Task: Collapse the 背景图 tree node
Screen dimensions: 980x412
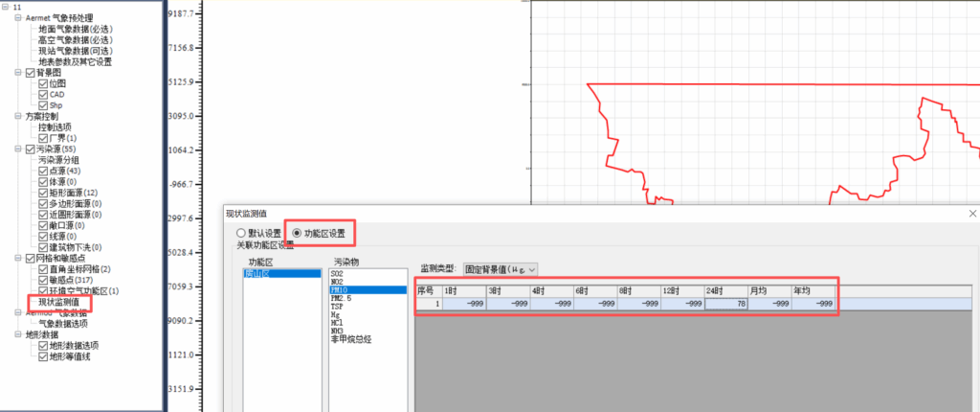Action: 17,73
